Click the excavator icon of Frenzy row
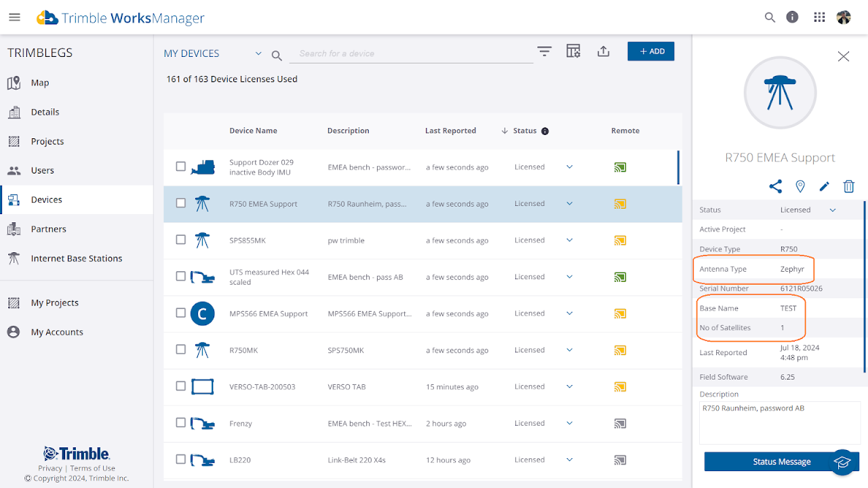 203,424
